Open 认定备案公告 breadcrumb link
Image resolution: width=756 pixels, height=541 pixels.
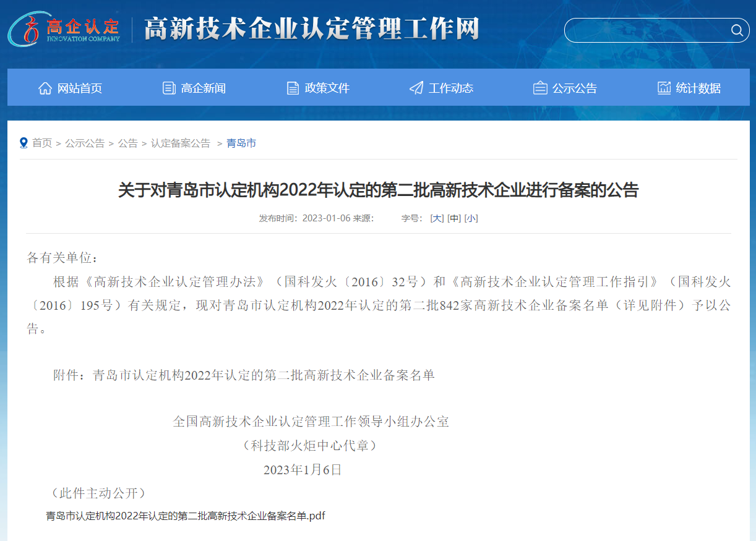point(180,143)
